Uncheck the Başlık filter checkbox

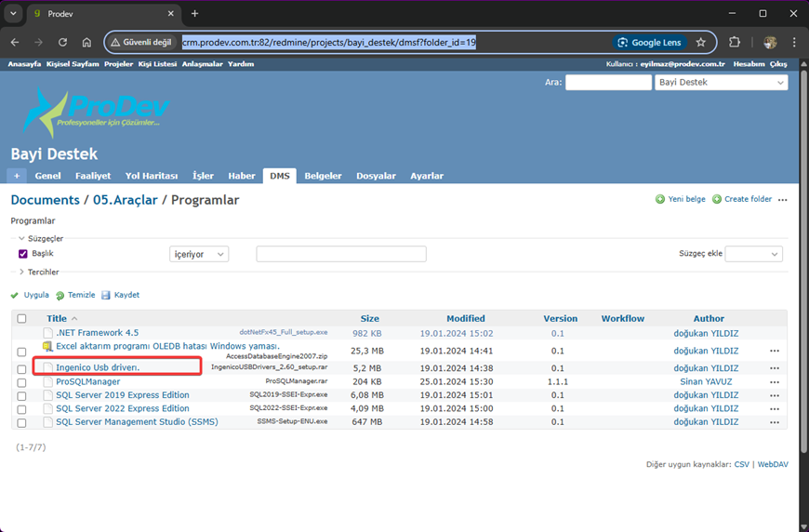pos(22,254)
